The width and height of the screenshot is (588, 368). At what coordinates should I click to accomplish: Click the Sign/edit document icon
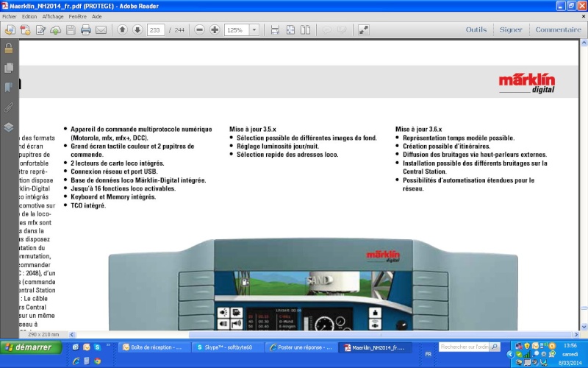(40, 29)
